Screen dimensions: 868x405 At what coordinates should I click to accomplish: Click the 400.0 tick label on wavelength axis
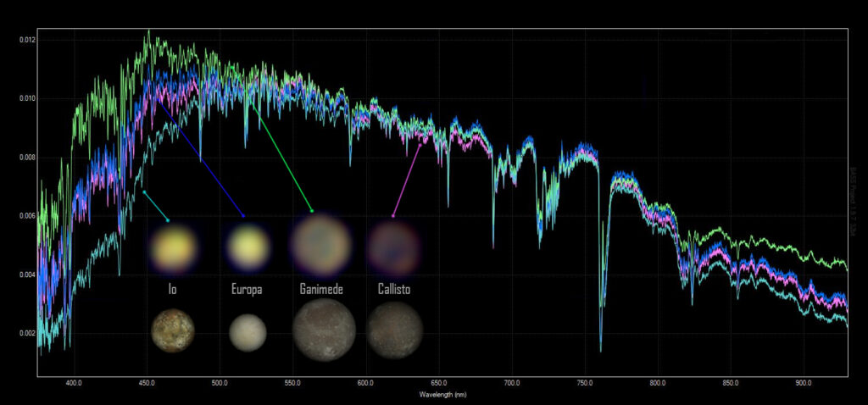(x=73, y=383)
